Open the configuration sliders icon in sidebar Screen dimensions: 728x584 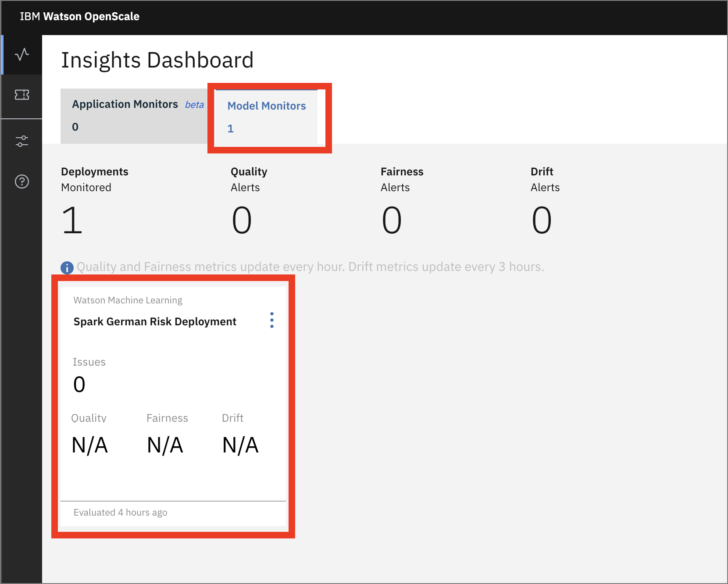pos(22,141)
